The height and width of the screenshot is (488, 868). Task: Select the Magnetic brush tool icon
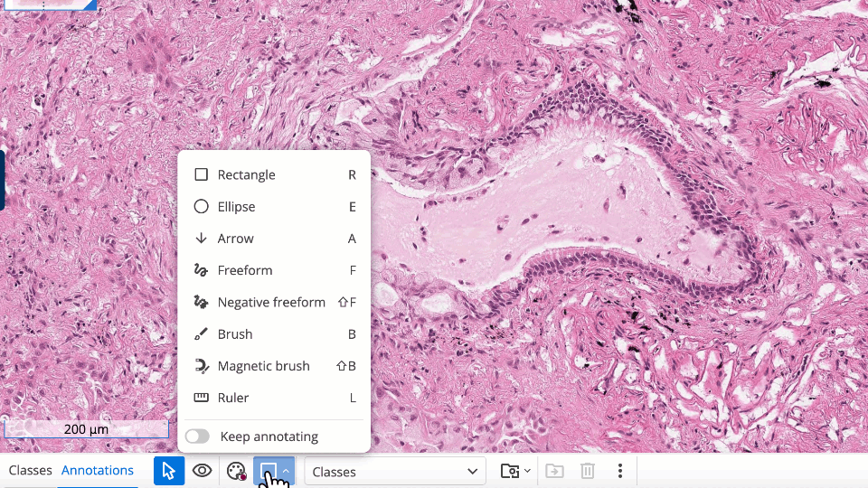click(201, 366)
